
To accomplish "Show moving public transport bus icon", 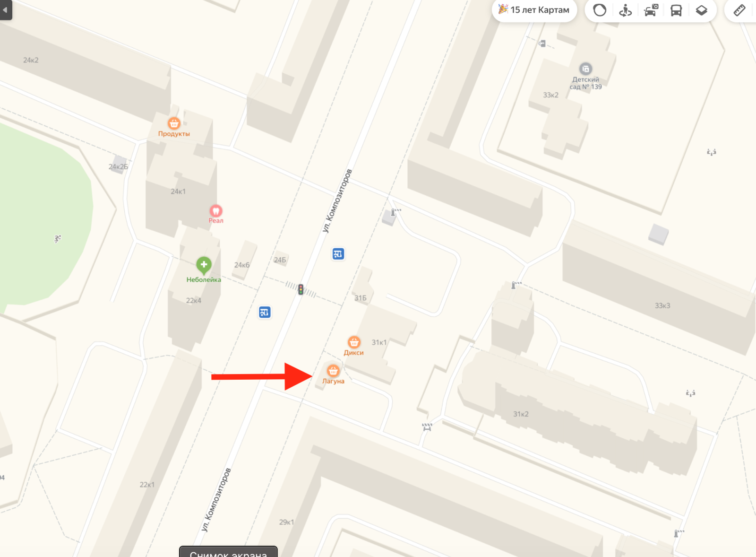I will tap(676, 10).
